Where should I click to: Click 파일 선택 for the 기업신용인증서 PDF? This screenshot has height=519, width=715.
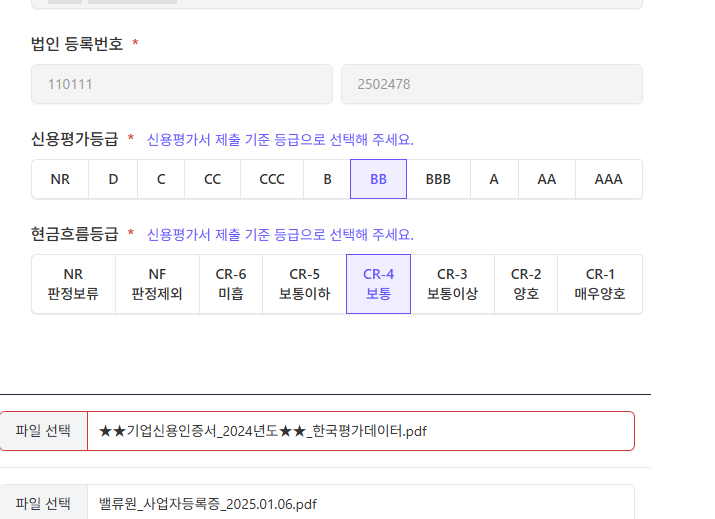[43, 431]
